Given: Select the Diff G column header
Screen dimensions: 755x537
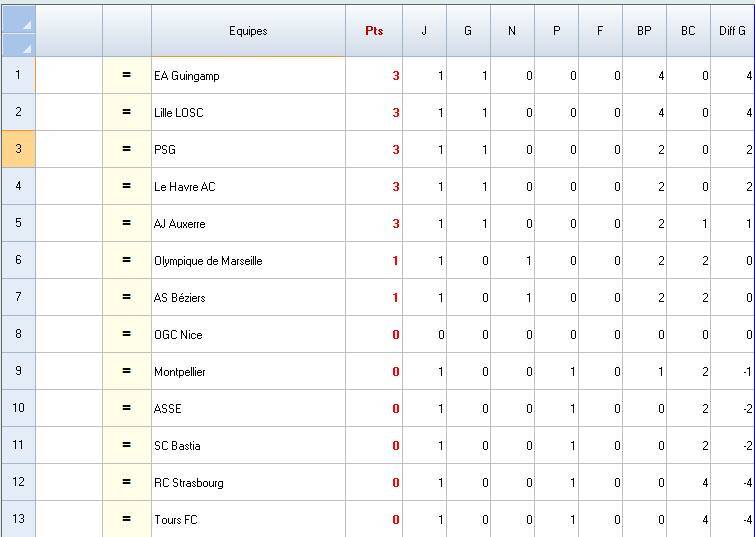Looking at the screenshot, I should [x=732, y=31].
